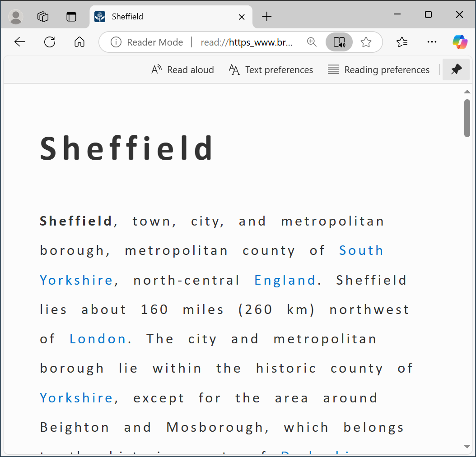Open Reading preferences dropdown
Screen dimensions: 476x457
coord(378,70)
